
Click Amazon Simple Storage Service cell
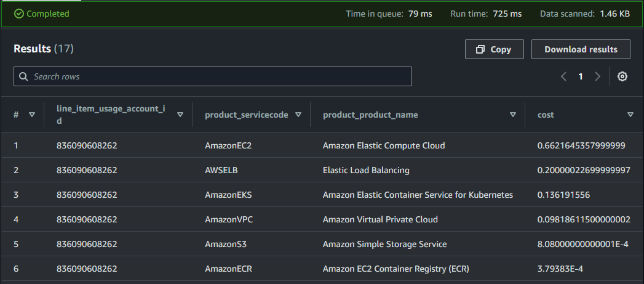[385, 244]
